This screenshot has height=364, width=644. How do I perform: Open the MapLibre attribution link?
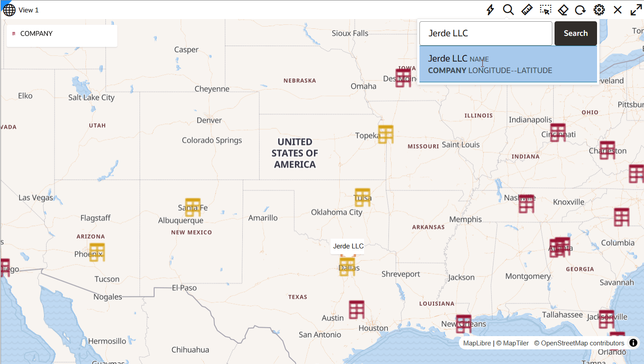pos(477,343)
